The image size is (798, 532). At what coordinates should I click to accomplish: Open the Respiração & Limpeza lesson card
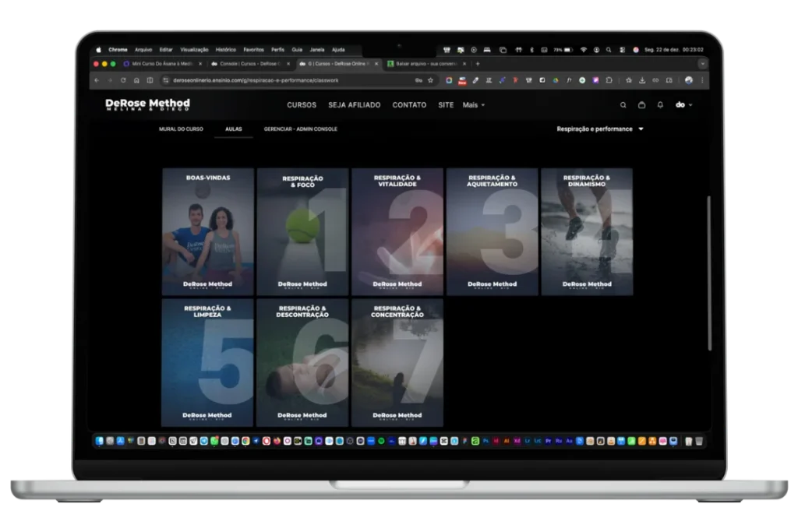(x=207, y=363)
